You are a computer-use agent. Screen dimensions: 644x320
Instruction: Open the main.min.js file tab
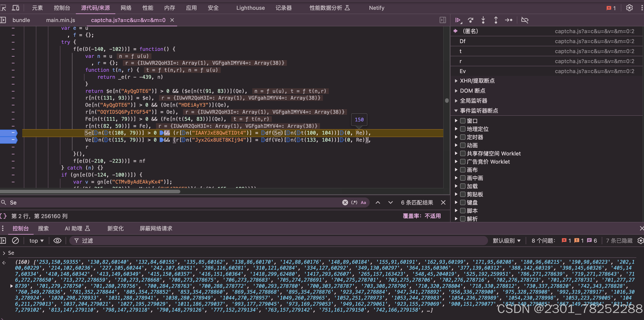coord(60,20)
